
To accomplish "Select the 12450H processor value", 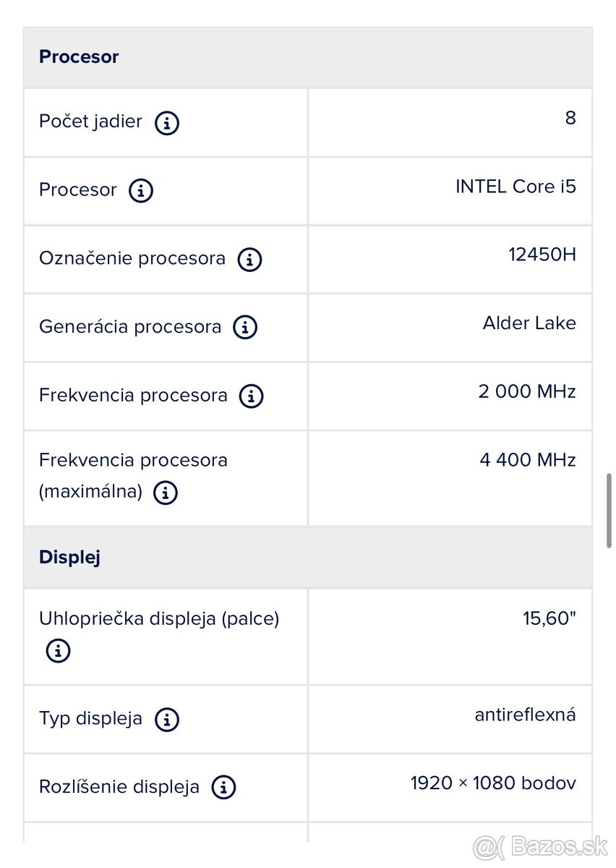I will coord(542,255).
